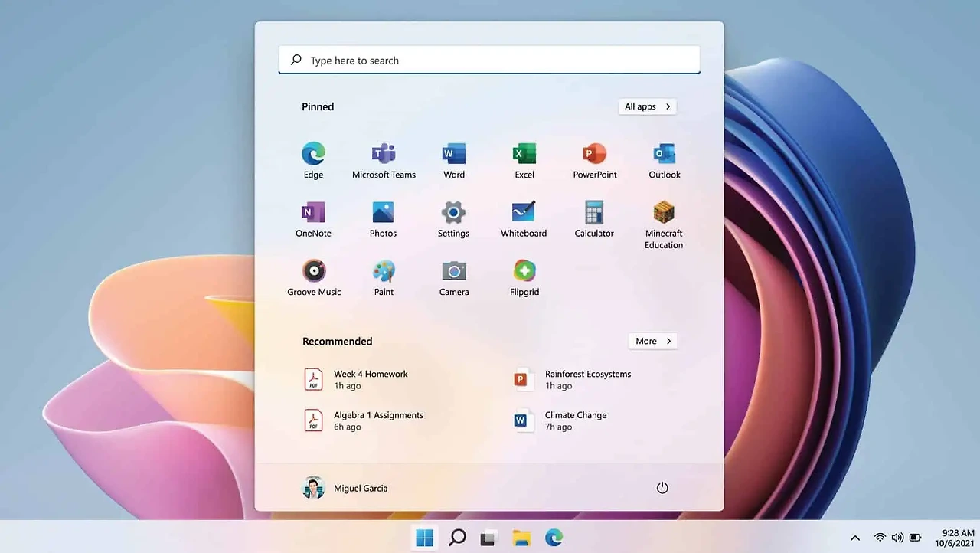Open Climate Change Word document
This screenshot has width=980, height=553.
click(x=560, y=420)
